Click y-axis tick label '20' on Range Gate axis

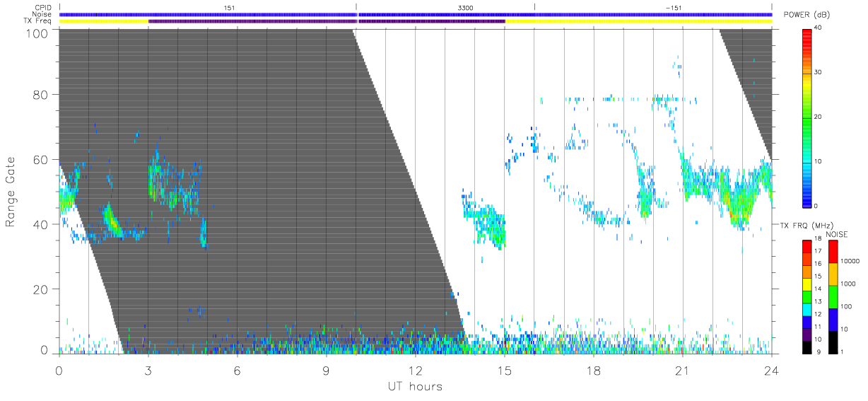[40, 289]
